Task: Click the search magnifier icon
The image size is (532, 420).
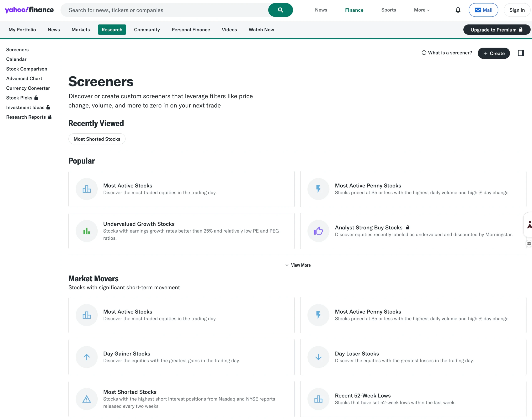Action: [280, 10]
